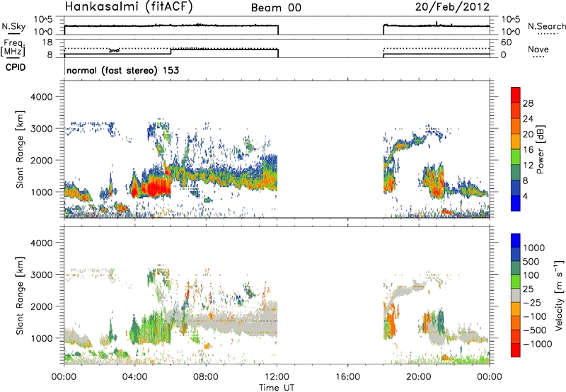Click the "20:00" time tick label
The width and height of the screenshot is (566, 392).
(419, 377)
